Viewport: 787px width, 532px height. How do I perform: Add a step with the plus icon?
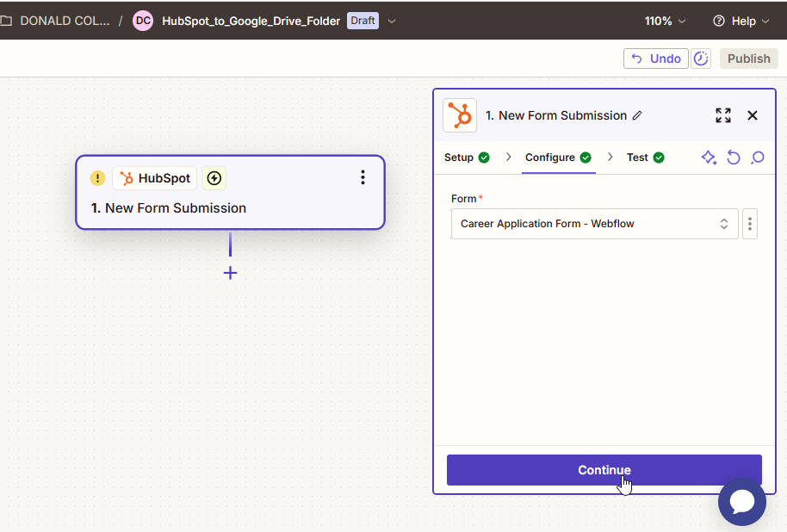[230, 273]
